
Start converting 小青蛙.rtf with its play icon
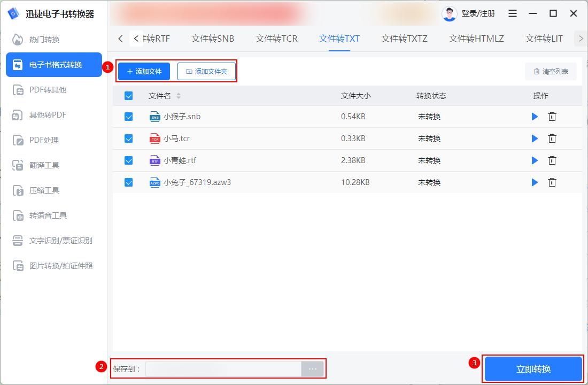535,160
